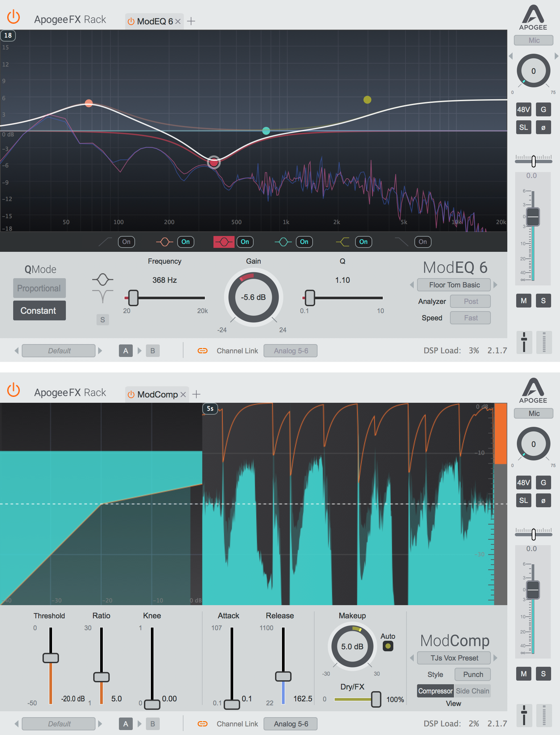Enable 48V phantom power in top strip
This screenshot has height=735, width=560.
point(523,109)
